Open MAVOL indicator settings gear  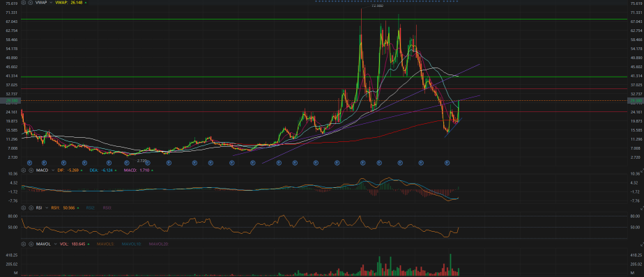(x=24, y=244)
